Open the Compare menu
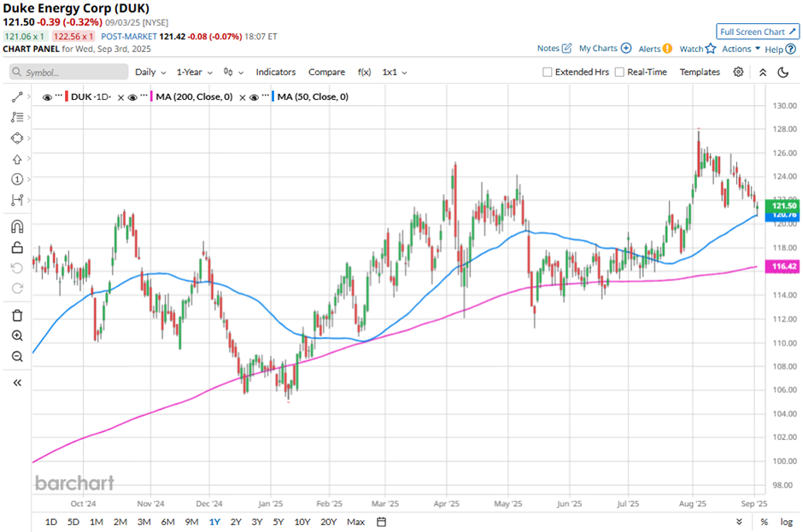The image size is (803, 532). (x=326, y=73)
